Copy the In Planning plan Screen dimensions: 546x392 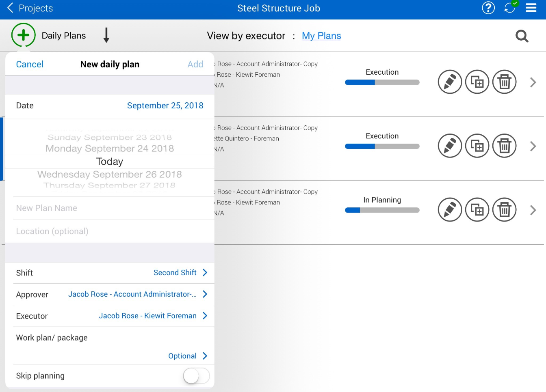[x=477, y=210]
